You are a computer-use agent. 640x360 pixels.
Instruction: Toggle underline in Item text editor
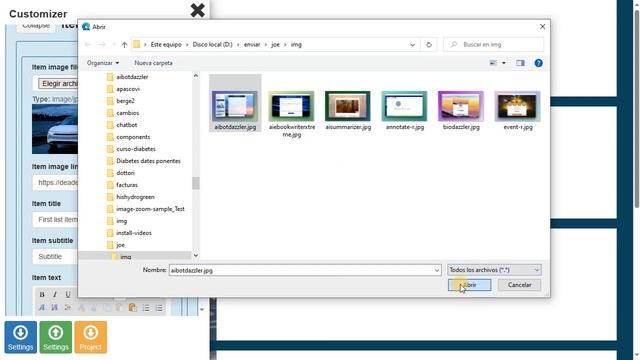pos(68,295)
